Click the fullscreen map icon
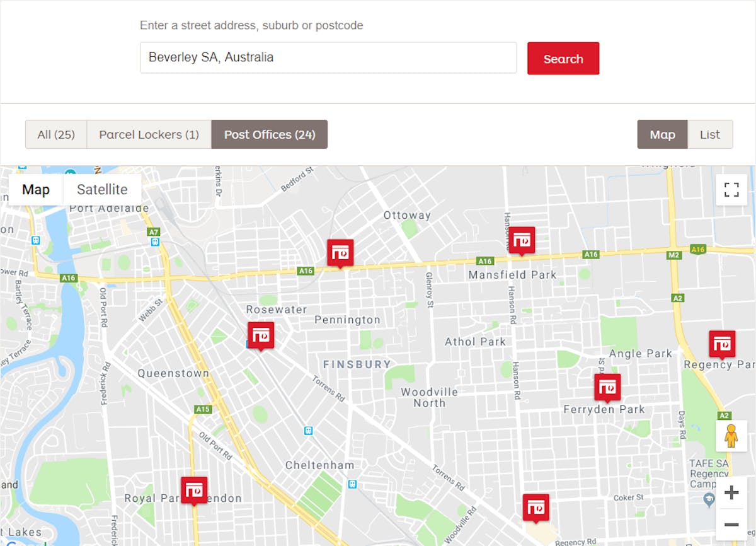The height and width of the screenshot is (546, 756). (x=731, y=189)
